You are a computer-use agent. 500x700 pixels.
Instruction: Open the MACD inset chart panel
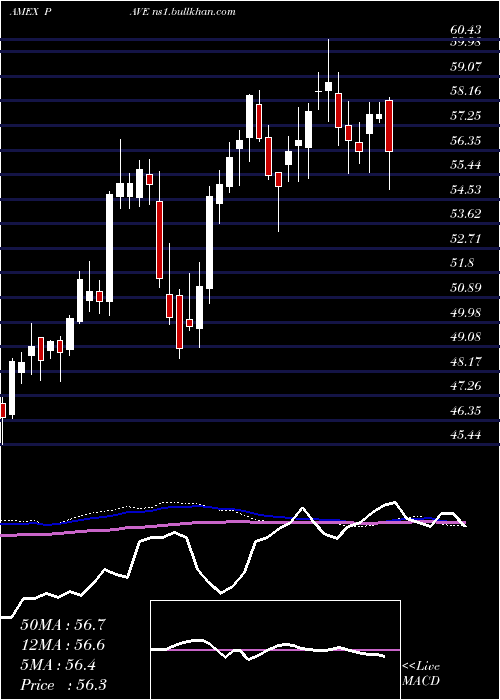point(275,650)
